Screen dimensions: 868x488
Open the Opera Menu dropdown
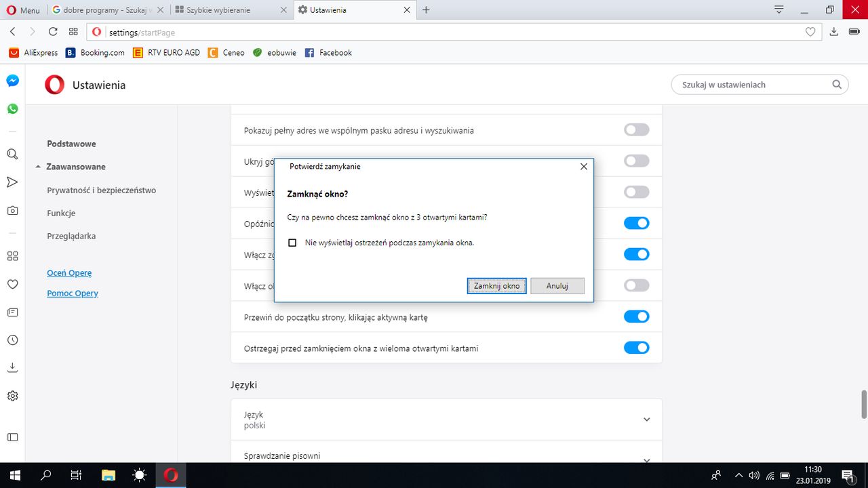point(23,10)
